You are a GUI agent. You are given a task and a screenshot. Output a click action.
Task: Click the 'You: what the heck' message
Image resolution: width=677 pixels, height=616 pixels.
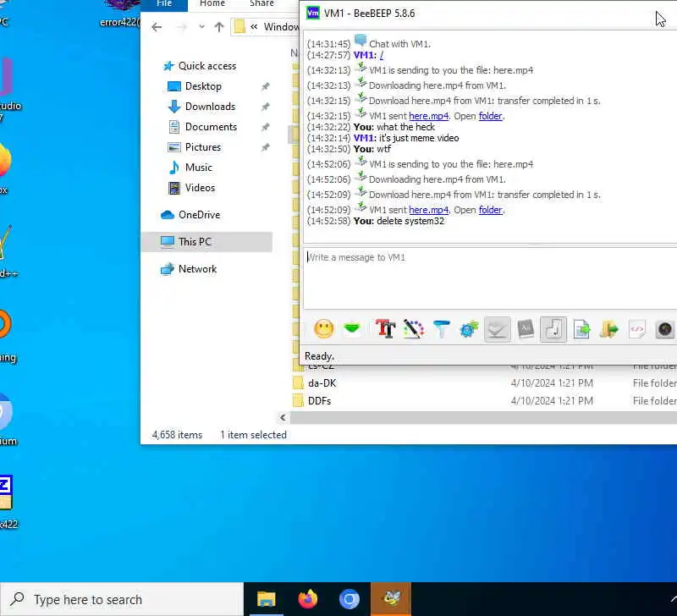(x=394, y=127)
